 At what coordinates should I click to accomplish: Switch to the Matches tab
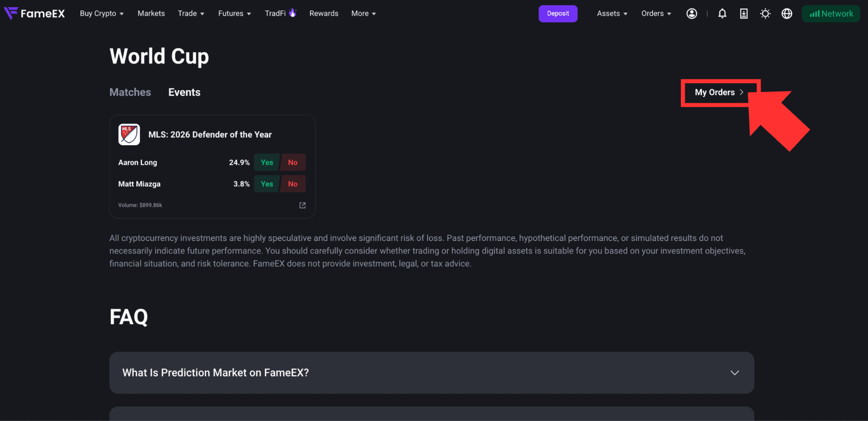point(130,92)
